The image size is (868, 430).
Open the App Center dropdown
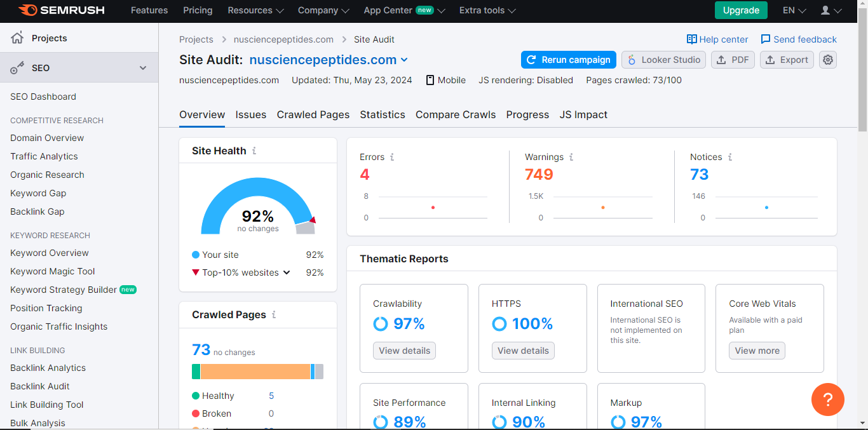click(404, 10)
